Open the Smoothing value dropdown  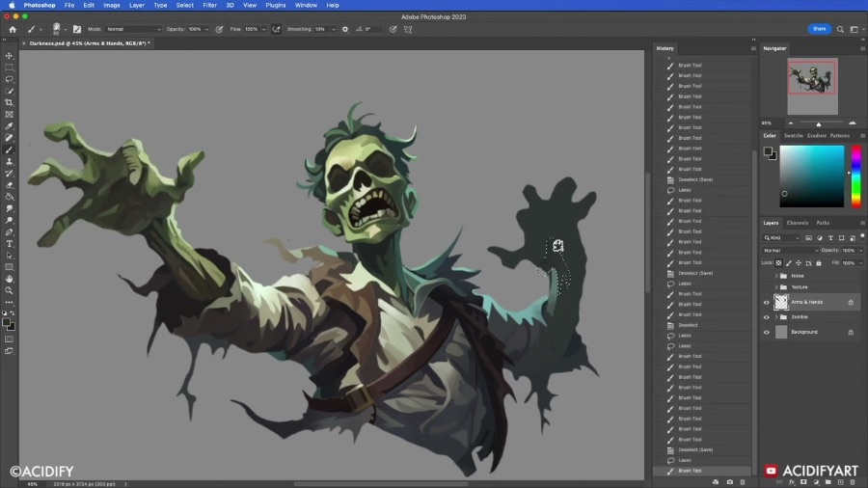334,29
